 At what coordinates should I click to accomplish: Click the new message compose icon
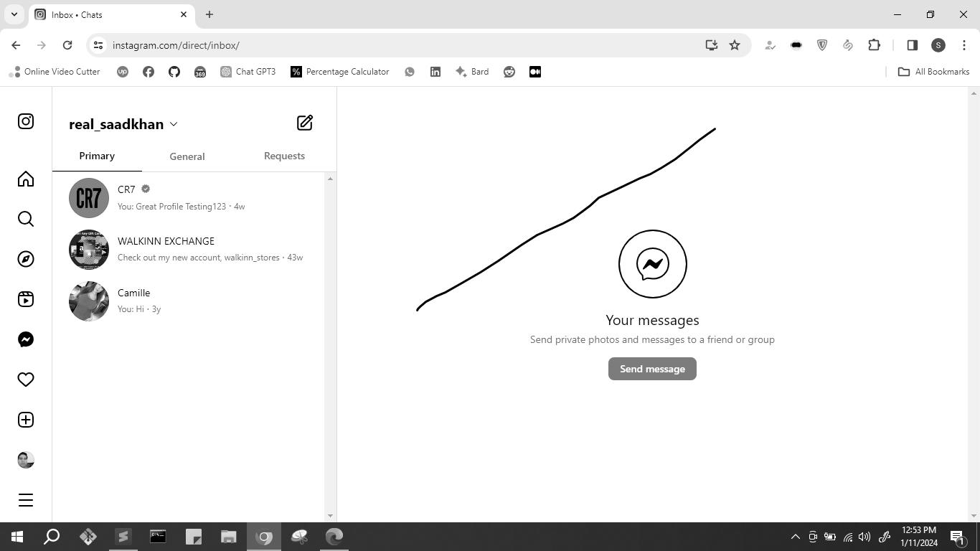point(305,123)
